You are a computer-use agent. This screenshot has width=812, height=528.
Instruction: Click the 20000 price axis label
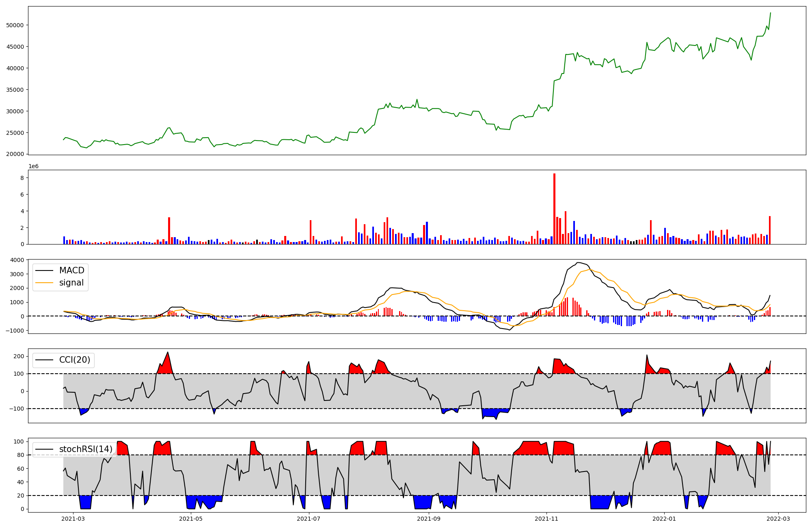click(x=15, y=154)
